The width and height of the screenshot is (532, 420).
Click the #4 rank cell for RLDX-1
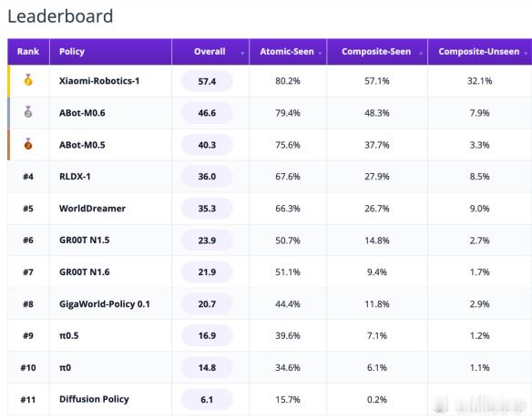[28, 177]
